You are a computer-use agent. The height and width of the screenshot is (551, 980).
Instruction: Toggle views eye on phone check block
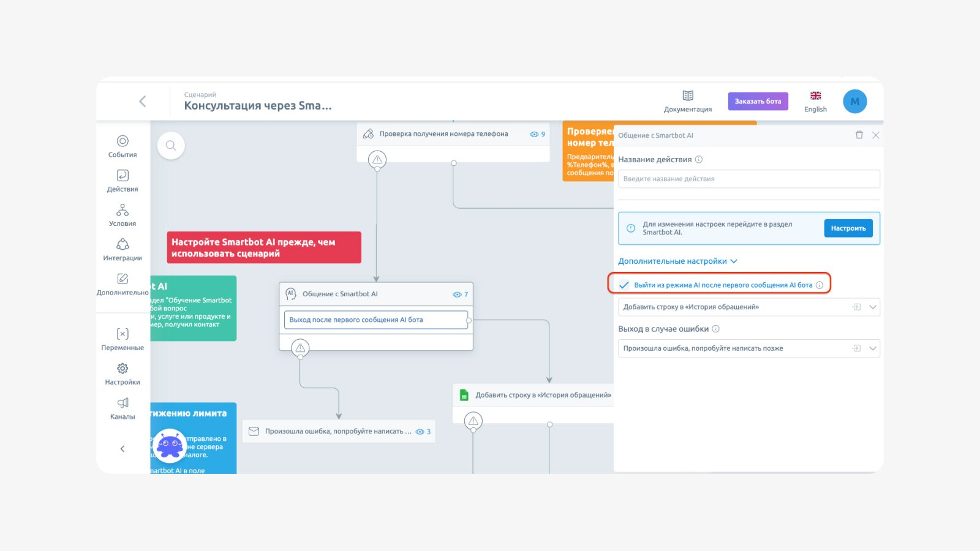(x=534, y=134)
